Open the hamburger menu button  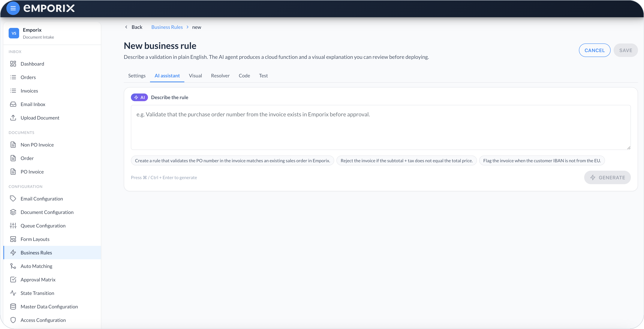13,8
